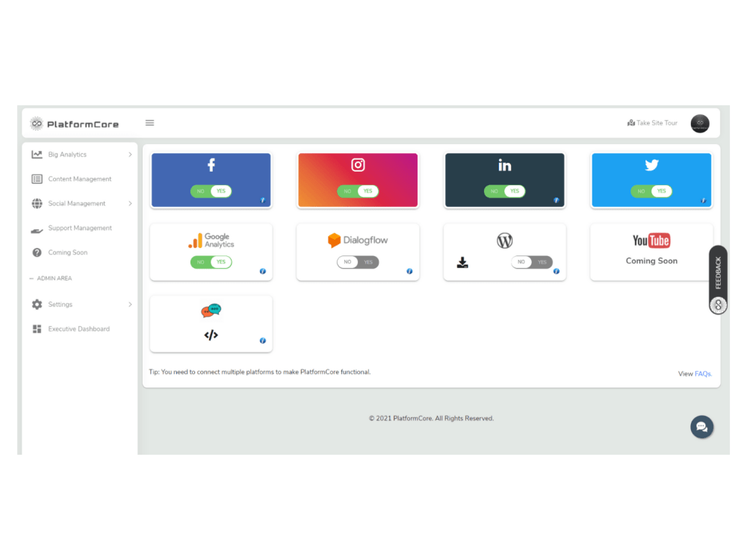
Task: Toggle the Instagram connection switch
Action: tap(358, 191)
